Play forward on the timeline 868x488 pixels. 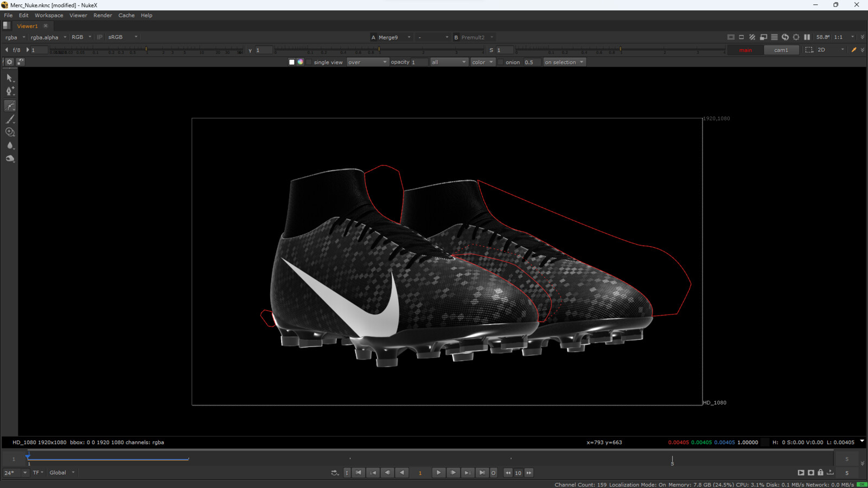pyautogui.click(x=439, y=473)
